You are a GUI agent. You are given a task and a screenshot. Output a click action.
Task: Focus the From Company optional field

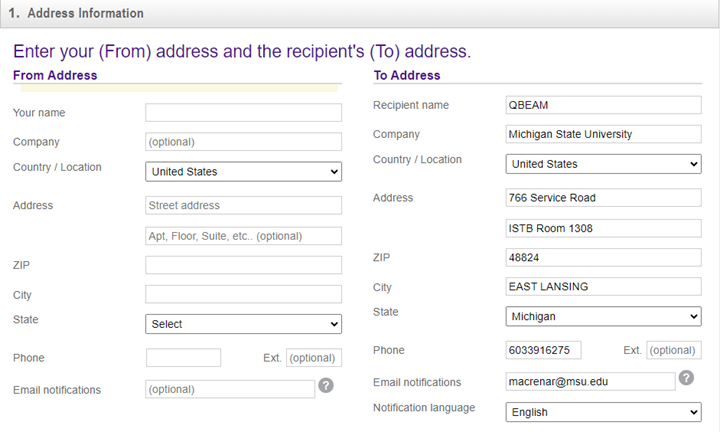(x=243, y=142)
